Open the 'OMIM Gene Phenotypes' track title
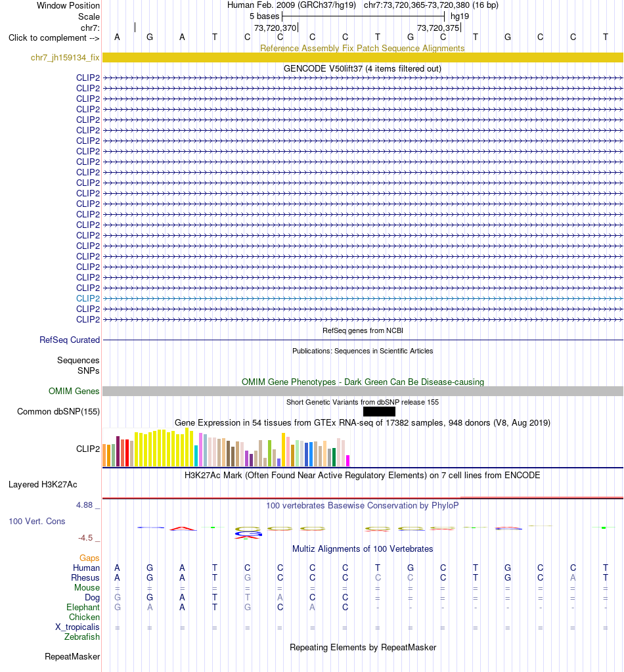Viewport: 624px width, 672px height. pos(363,382)
